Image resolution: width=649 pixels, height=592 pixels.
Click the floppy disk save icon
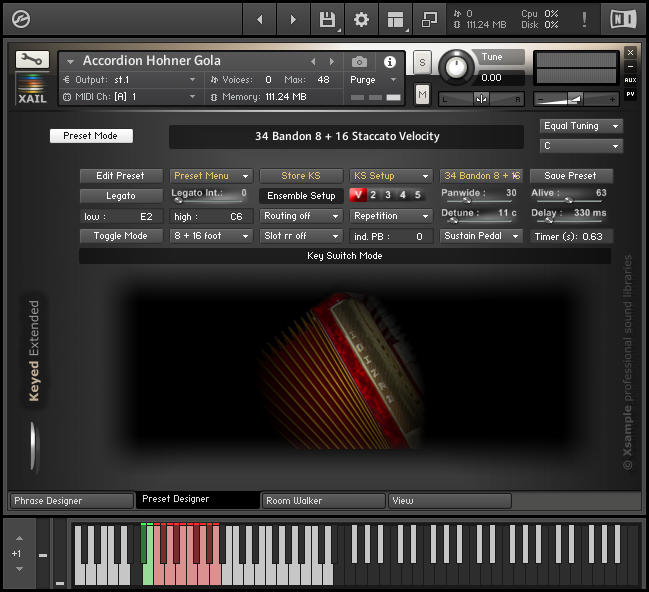[327, 19]
